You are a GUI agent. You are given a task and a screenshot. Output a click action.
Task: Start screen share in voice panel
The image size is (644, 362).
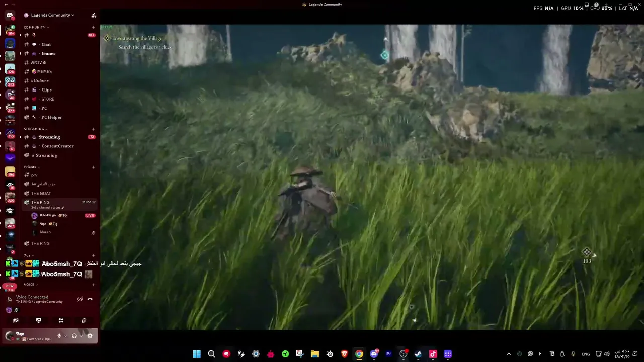[x=38, y=320]
